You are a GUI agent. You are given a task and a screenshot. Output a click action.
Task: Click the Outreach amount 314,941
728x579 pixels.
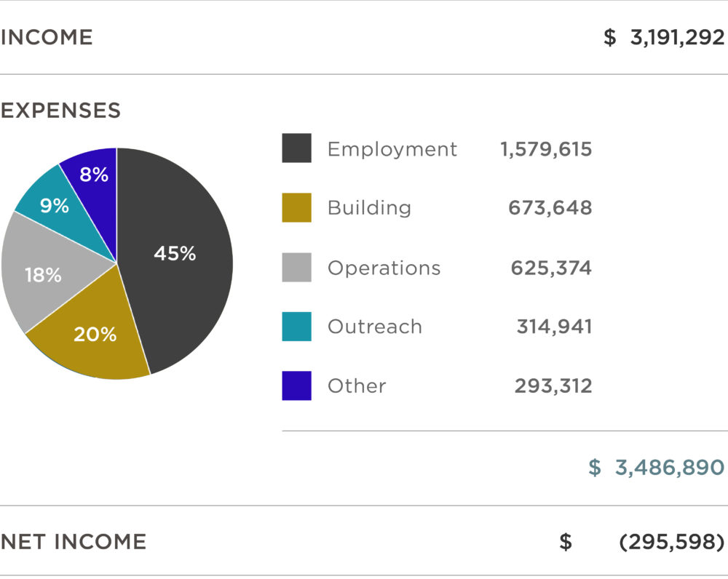point(554,327)
